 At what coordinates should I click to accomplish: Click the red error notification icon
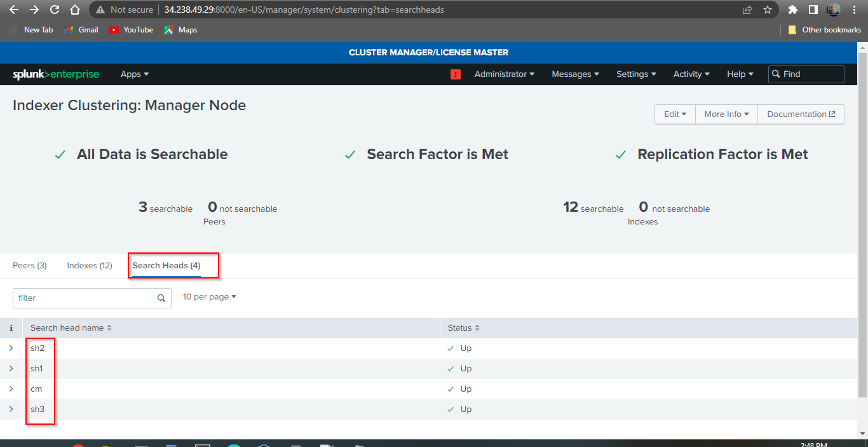455,74
